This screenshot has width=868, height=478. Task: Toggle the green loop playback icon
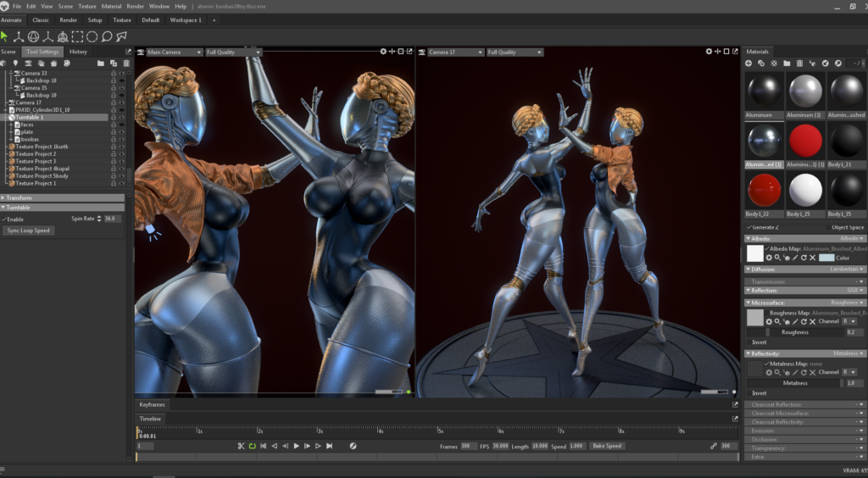pos(252,446)
